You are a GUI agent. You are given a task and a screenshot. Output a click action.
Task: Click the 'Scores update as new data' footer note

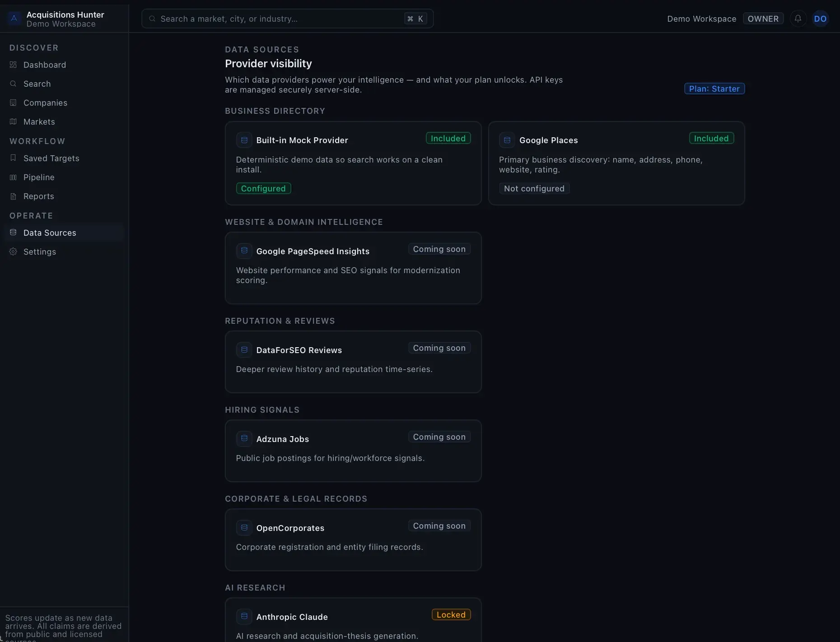63,628
